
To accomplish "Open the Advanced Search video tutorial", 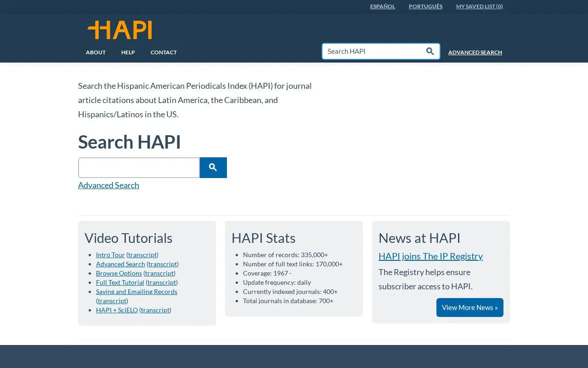I will tap(120, 264).
